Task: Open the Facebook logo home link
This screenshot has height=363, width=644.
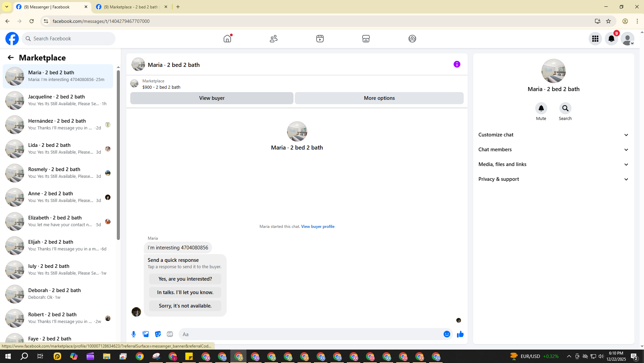Action: (12, 39)
